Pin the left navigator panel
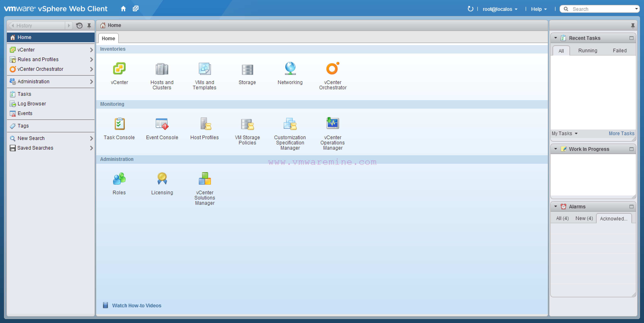Screen dimensions: 644x323 pos(89,26)
